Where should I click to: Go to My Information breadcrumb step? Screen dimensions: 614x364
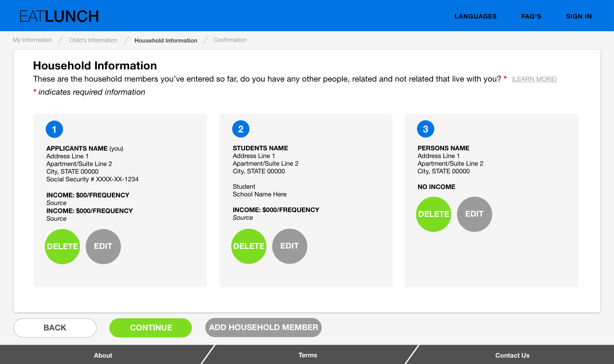click(x=32, y=40)
